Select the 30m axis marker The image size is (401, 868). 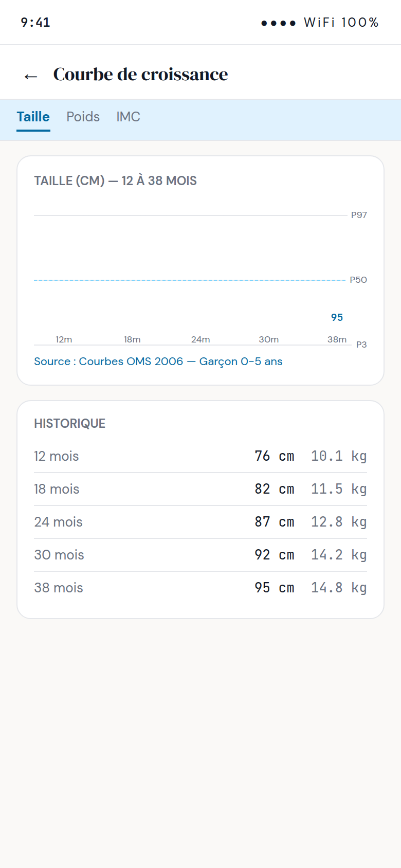(269, 339)
